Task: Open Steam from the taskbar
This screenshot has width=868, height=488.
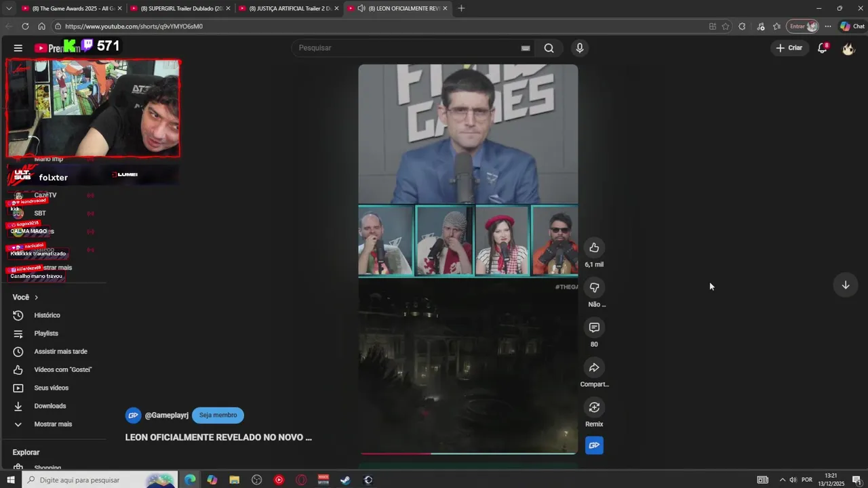Action: (346, 480)
